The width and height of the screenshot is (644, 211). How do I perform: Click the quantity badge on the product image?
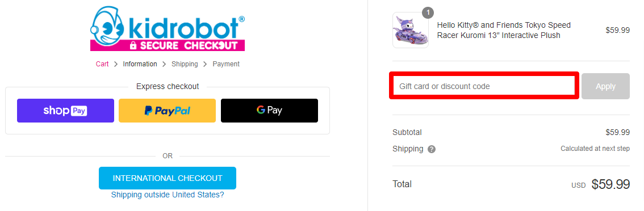[428, 13]
